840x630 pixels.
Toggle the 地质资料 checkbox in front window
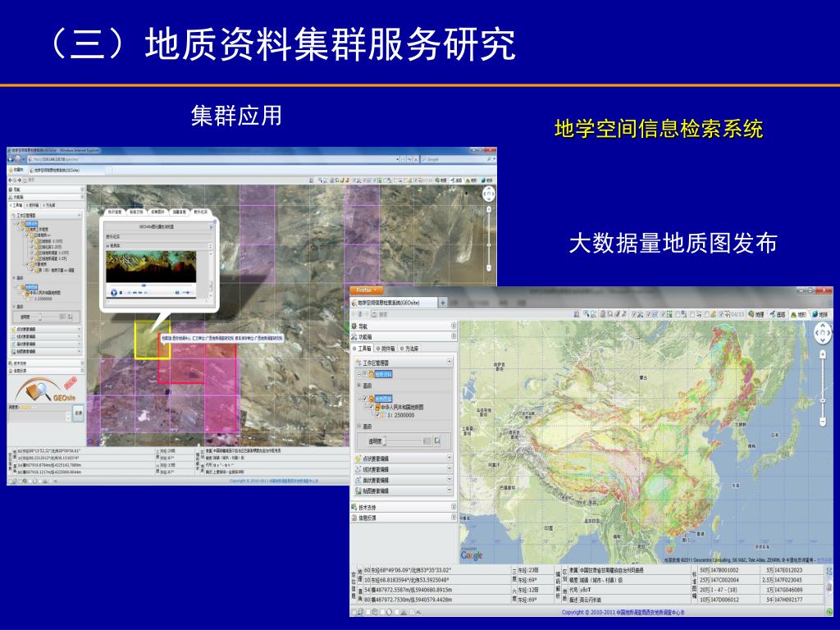tap(365, 374)
